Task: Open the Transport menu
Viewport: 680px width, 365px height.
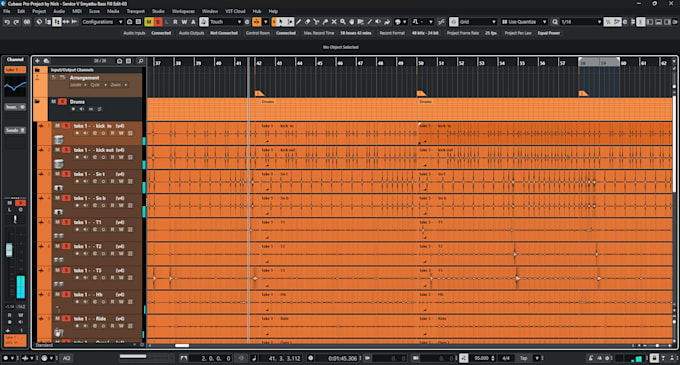Action: tap(136, 11)
